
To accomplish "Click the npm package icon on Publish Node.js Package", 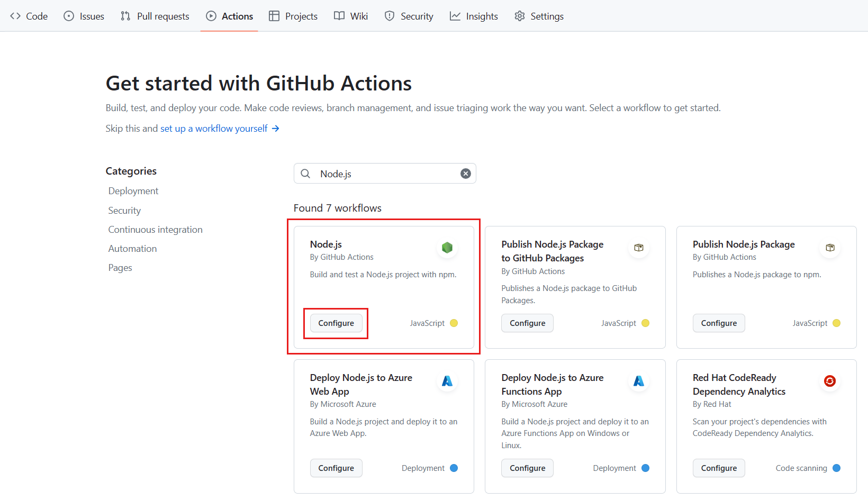I will click(830, 247).
